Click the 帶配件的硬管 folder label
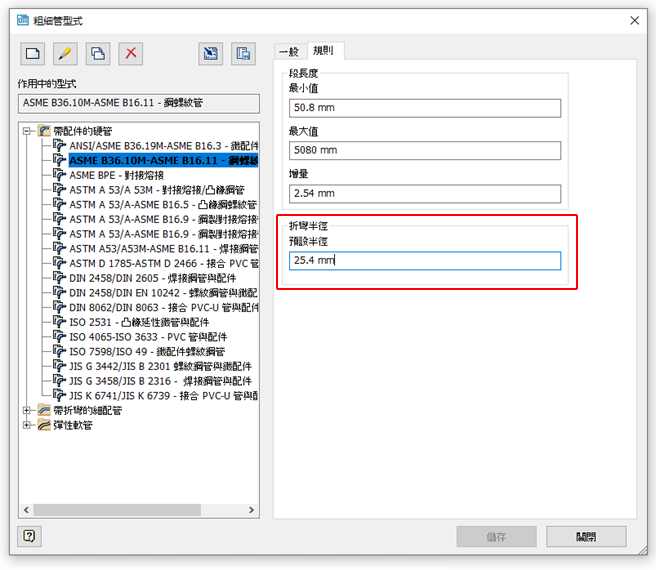 [83, 131]
